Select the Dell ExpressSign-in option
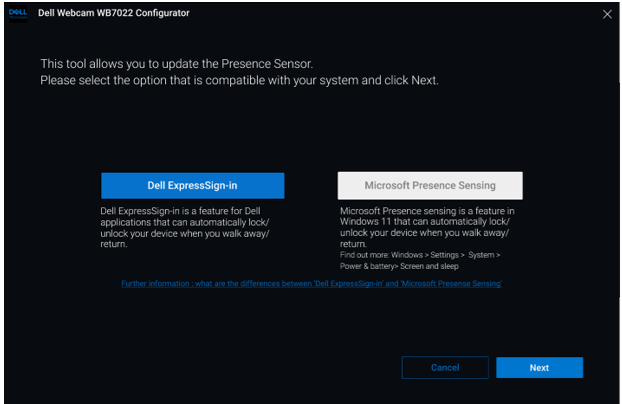This screenshot has width=622, height=404. [192, 185]
